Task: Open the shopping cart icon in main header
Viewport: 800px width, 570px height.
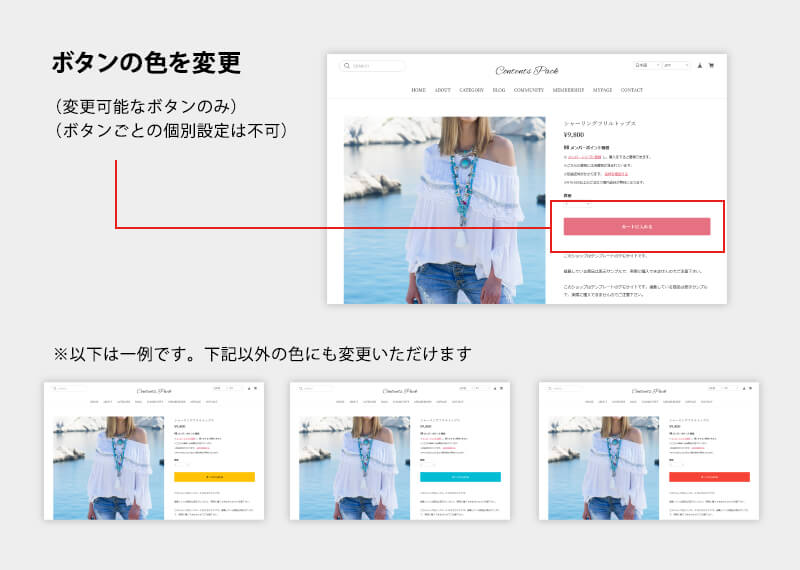Action: click(711, 66)
